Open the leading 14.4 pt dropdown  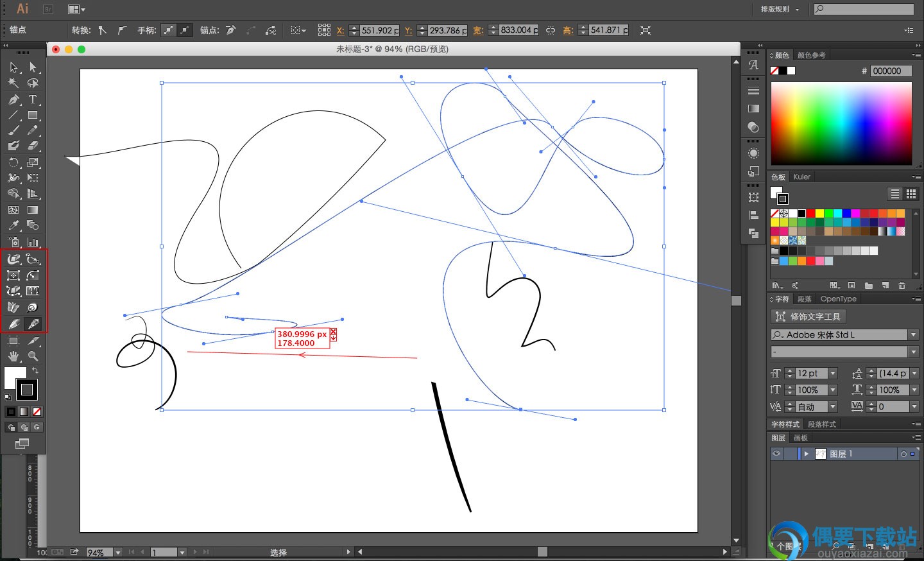[x=914, y=373]
